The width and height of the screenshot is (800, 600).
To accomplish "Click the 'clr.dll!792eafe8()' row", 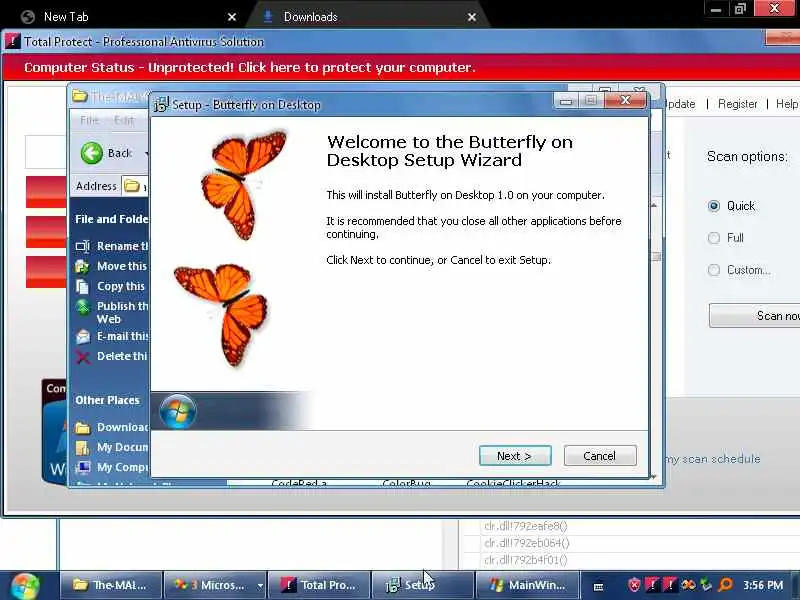I will (526, 526).
